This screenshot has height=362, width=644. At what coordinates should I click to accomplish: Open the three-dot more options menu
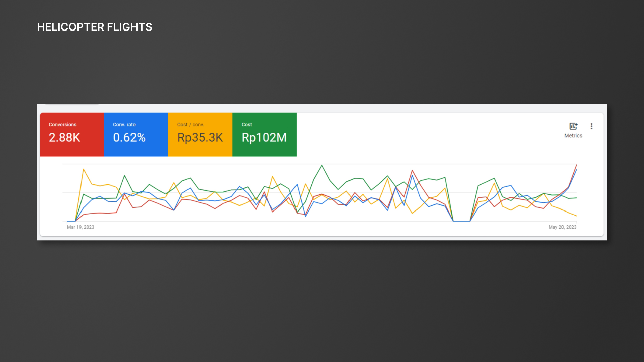pyautogui.click(x=591, y=126)
